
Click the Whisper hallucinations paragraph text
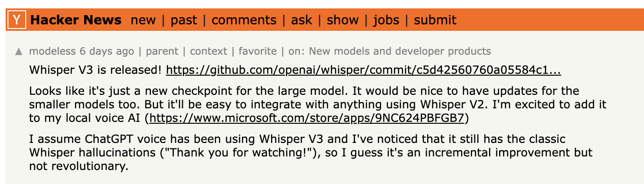(311, 152)
